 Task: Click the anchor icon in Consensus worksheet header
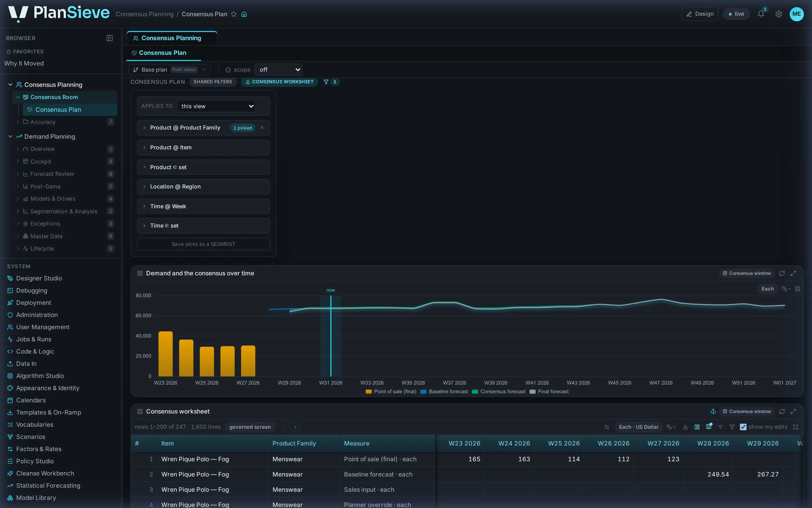pyautogui.click(x=713, y=411)
